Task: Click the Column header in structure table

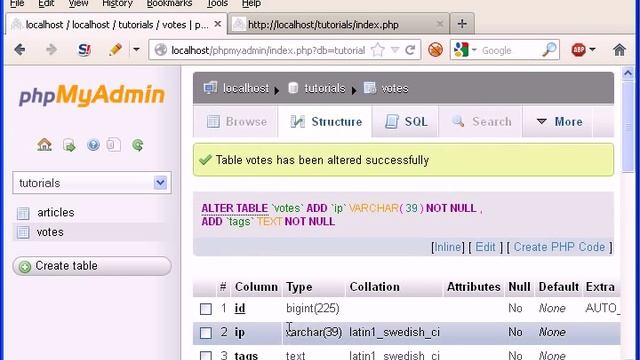Action: pyautogui.click(x=256, y=287)
